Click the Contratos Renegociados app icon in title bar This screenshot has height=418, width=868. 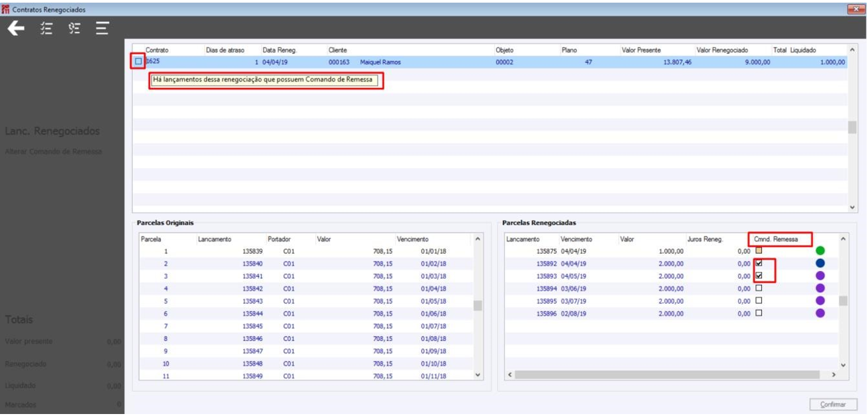[7, 9]
